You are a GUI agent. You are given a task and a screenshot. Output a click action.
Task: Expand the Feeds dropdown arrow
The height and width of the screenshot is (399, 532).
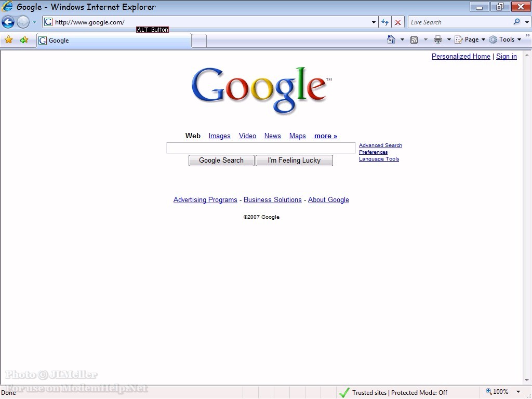[x=425, y=39]
